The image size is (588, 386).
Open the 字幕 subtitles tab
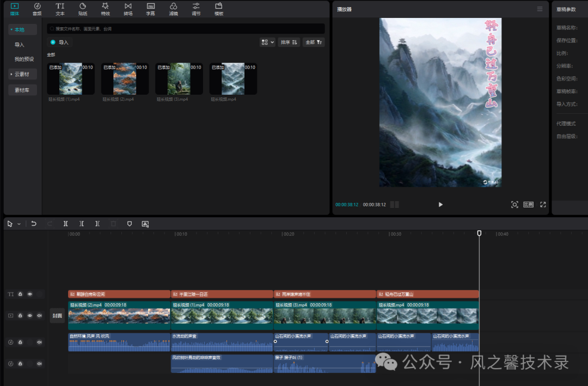(151, 9)
